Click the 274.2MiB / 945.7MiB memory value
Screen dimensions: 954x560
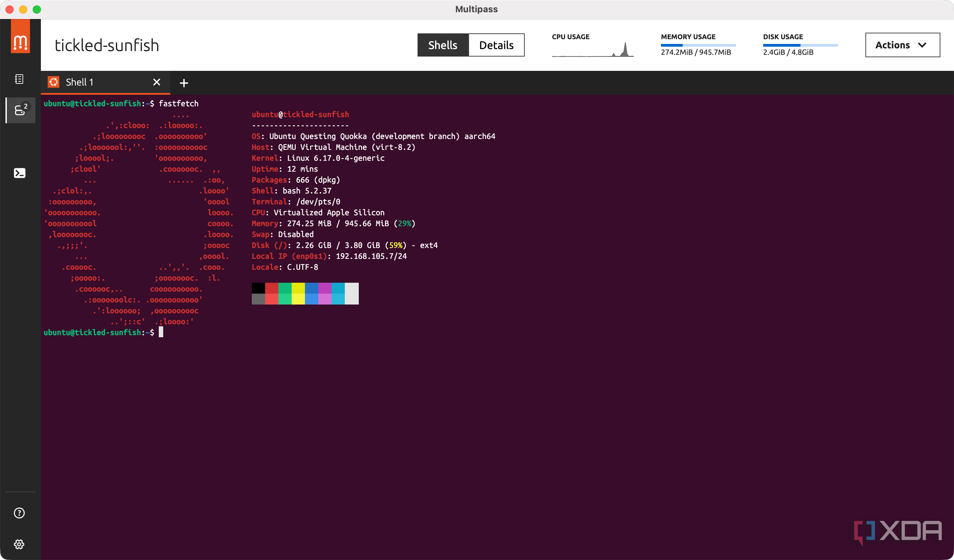[x=696, y=52]
